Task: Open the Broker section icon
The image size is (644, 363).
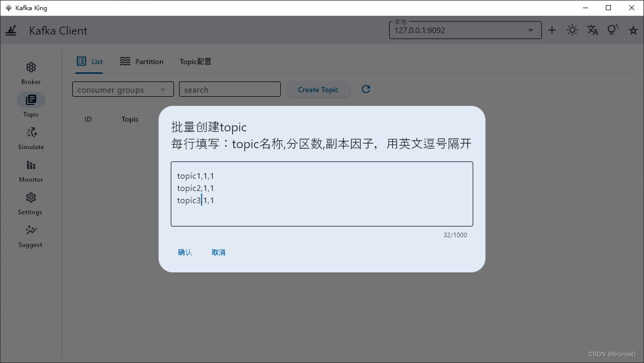Action: 31,67
